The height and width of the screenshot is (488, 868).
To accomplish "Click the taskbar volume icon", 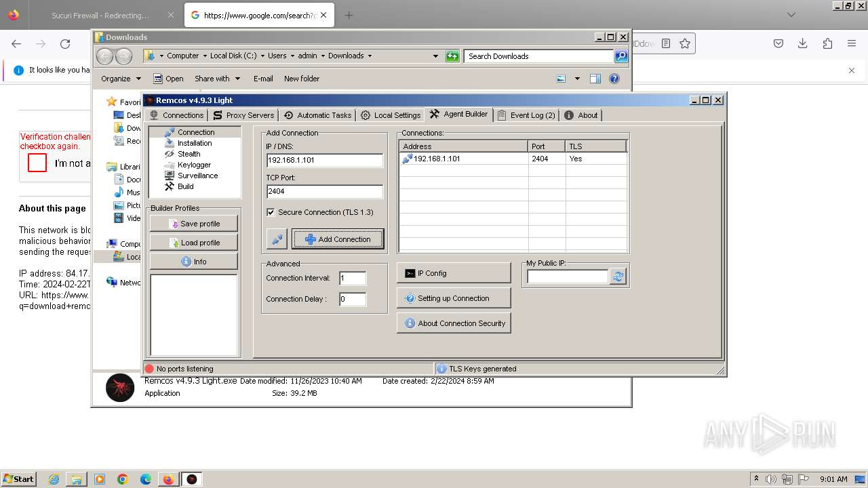I will point(770,479).
